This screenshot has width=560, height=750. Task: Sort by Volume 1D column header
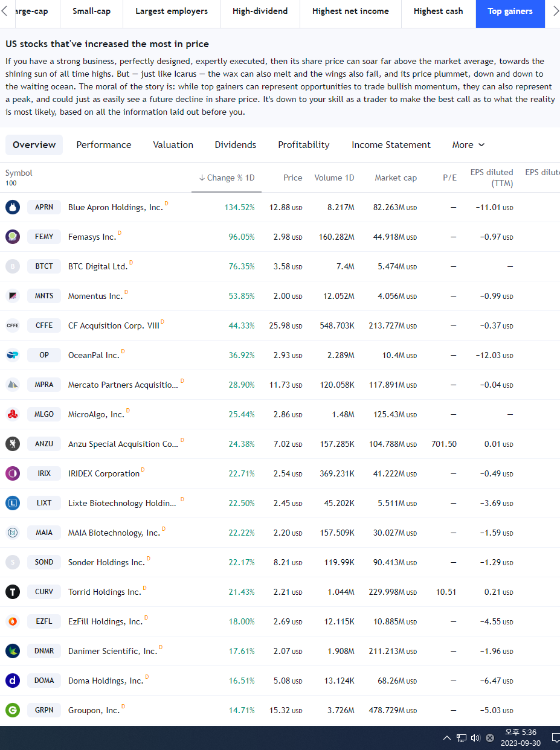click(x=334, y=178)
